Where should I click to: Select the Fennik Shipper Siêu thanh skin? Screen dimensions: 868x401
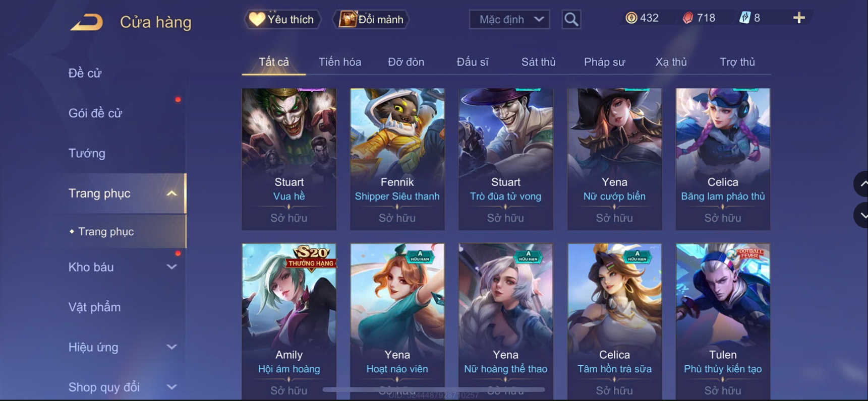397,159
